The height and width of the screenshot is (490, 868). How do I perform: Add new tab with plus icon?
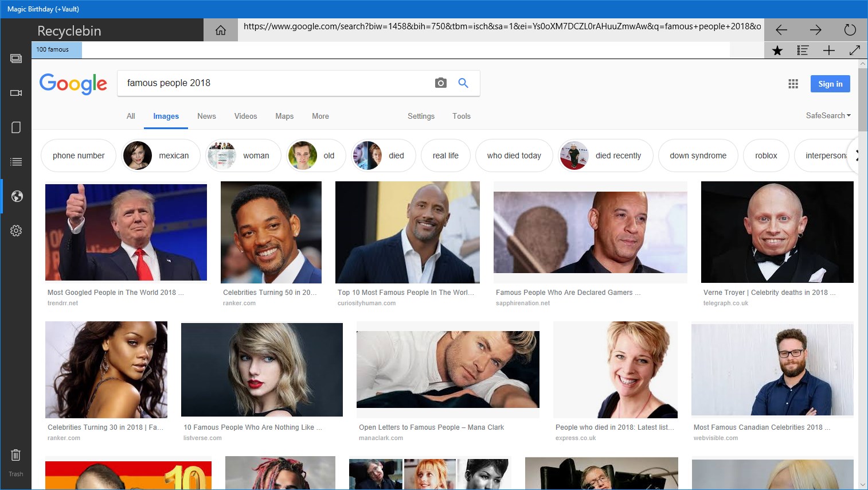click(829, 50)
